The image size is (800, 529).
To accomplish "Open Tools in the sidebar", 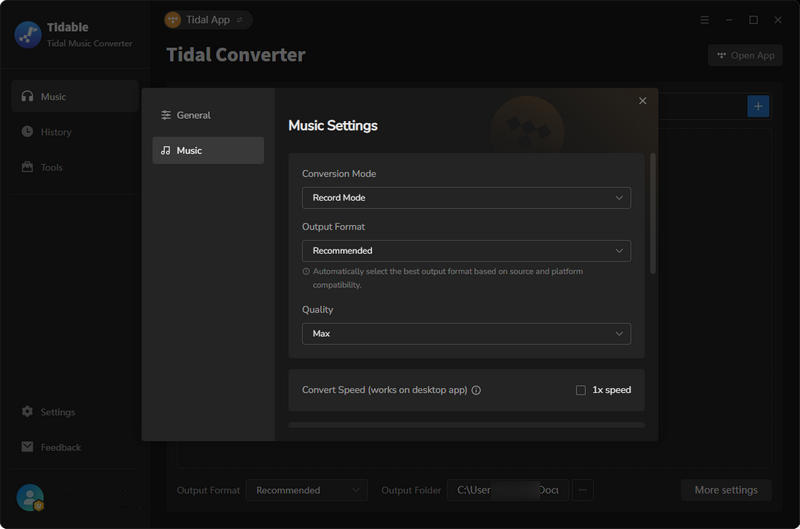I will coord(75,167).
